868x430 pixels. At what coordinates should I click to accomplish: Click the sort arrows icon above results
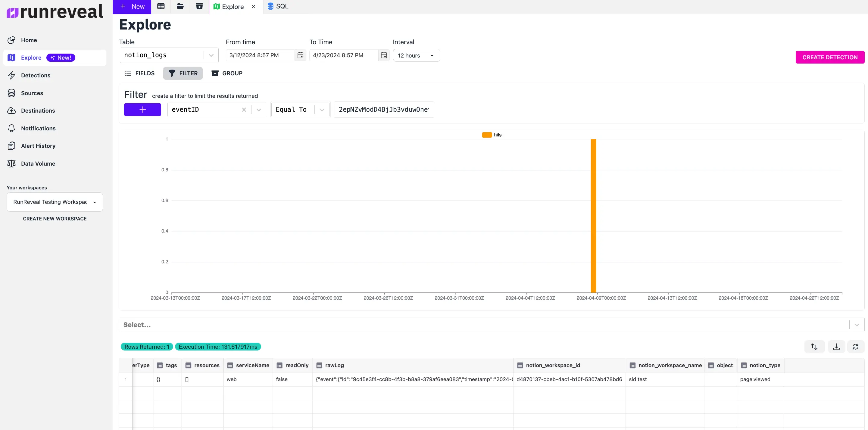coord(814,347)
